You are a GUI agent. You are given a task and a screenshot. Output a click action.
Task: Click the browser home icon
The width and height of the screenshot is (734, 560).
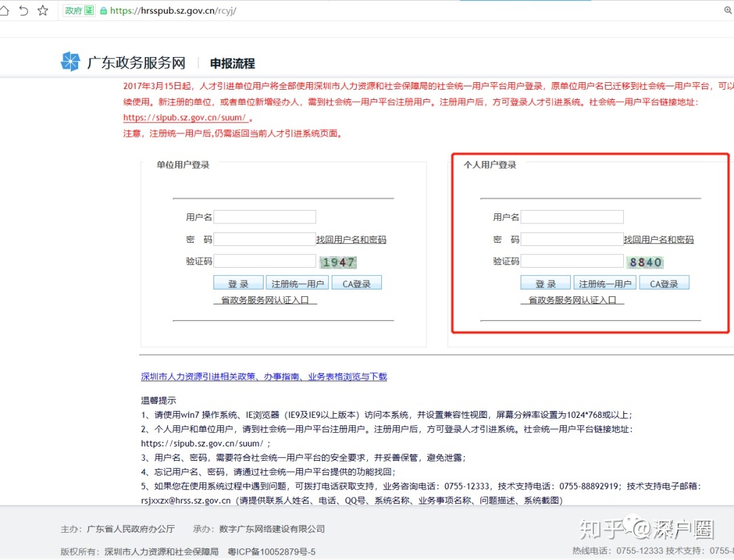click(x=4, y=10)
